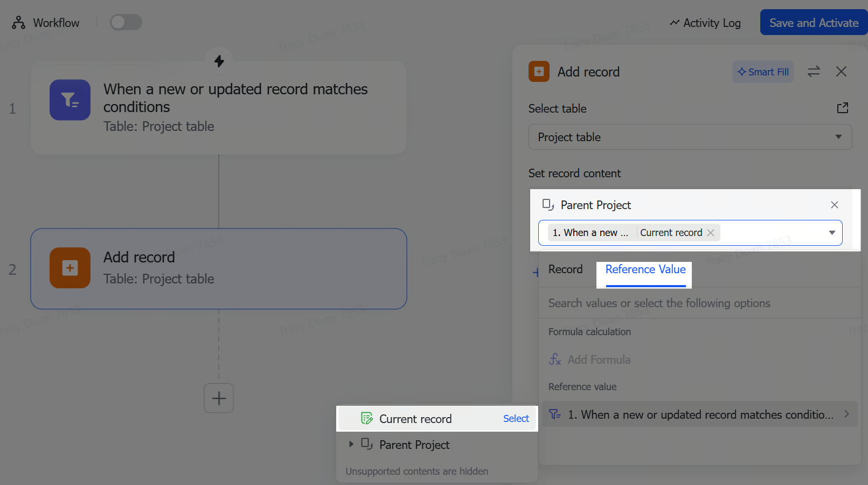Viewport: 868px width, 485px height.
Task: Select step 1 'When a new or updated record' option
Action: (699, 414)
